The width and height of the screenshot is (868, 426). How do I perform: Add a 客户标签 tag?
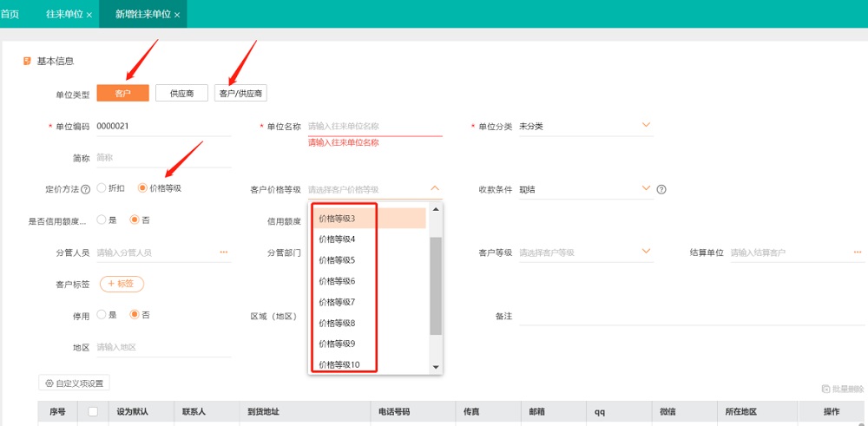click(122, 284)
